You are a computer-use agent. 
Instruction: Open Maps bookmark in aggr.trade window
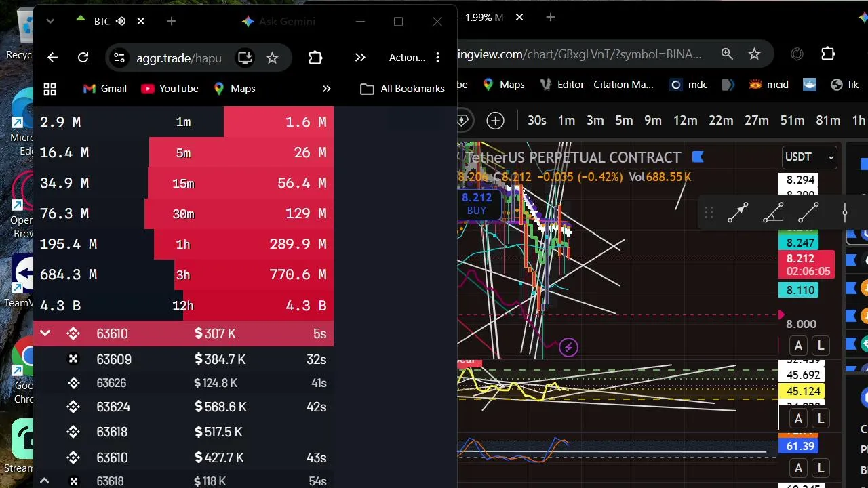click(x=235, y=89)
